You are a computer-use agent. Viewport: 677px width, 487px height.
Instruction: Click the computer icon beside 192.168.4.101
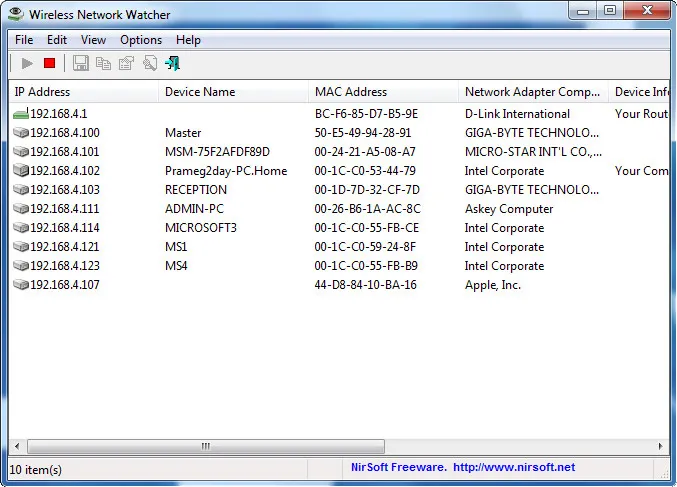[21, 152]
